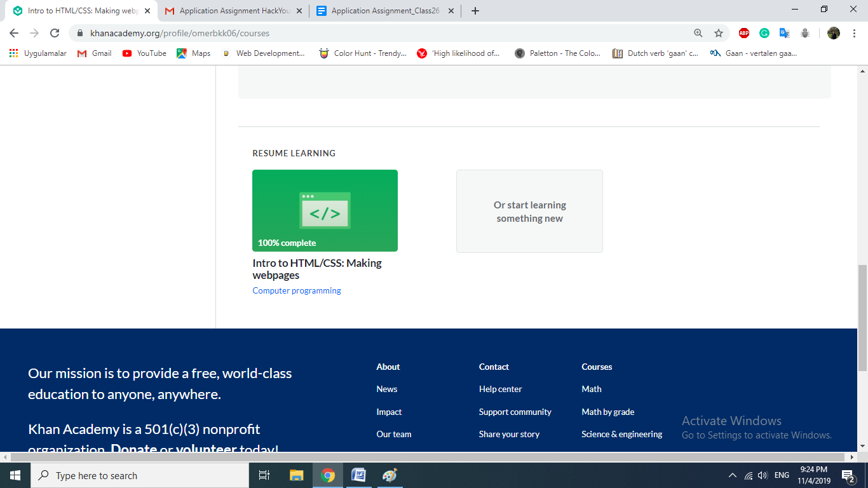
Task: Open a new browser tab
Action: (x=475, y=11)
